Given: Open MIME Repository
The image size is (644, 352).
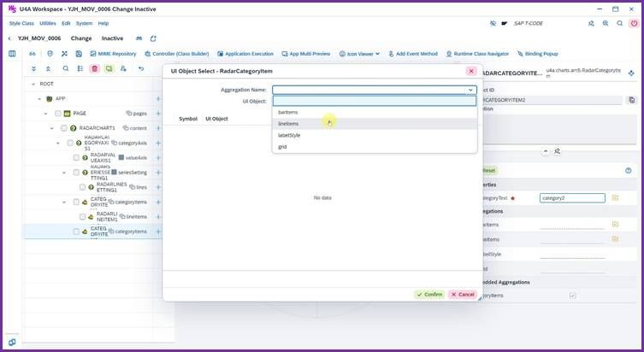Looking at the screenshot, I should click(113, 54).
